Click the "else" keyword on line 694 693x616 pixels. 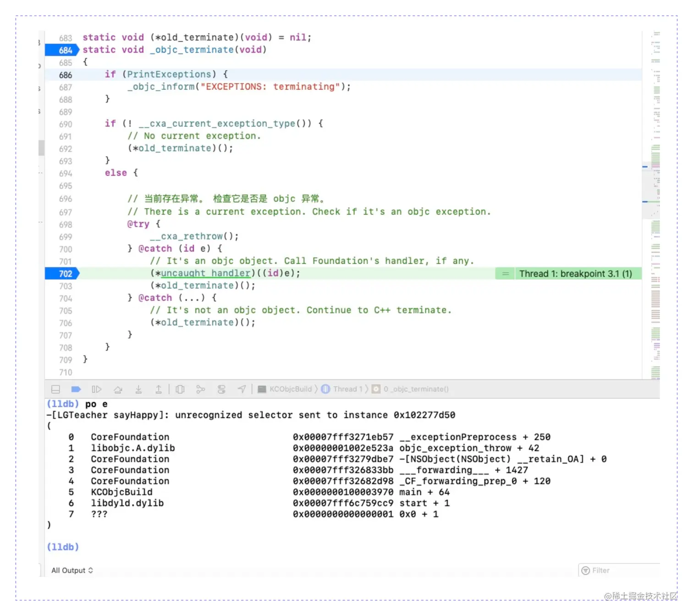116,173
